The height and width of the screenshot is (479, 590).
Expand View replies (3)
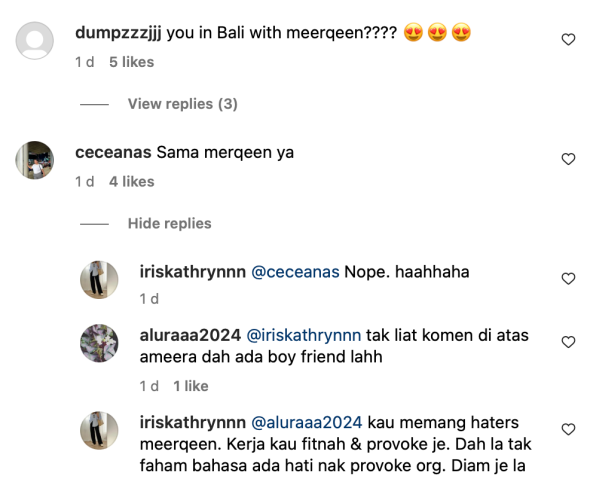tap(182, 104)
